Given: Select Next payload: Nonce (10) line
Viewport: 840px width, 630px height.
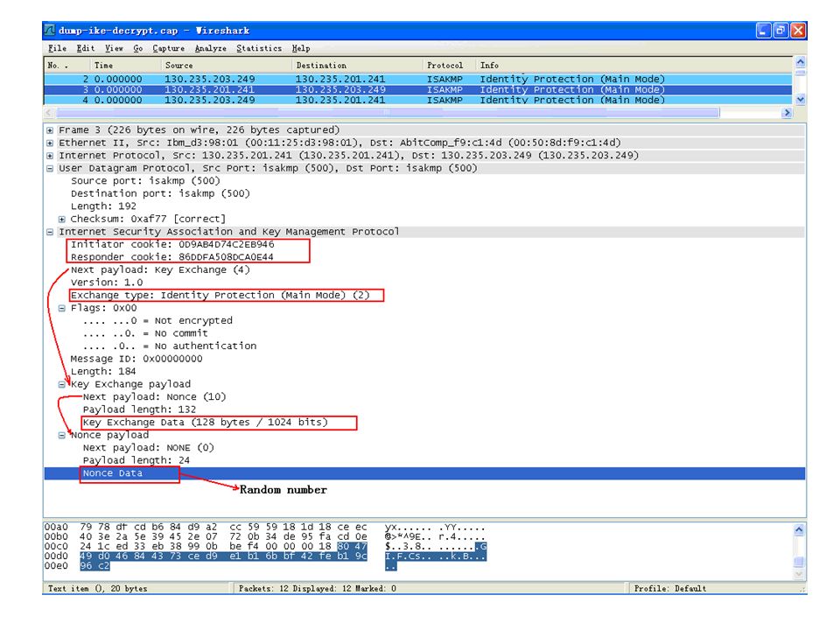Looking at the screenshot, I should coord(154,397).
